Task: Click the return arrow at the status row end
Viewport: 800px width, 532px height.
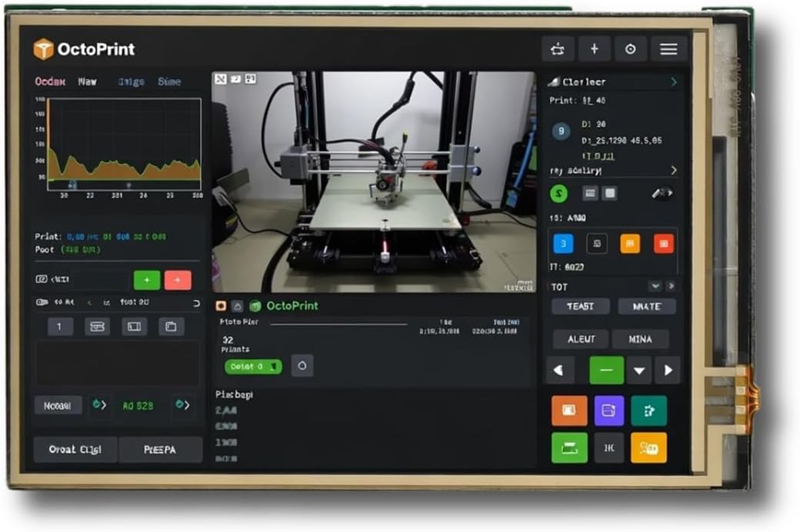Action: click(x=196, y=303)
